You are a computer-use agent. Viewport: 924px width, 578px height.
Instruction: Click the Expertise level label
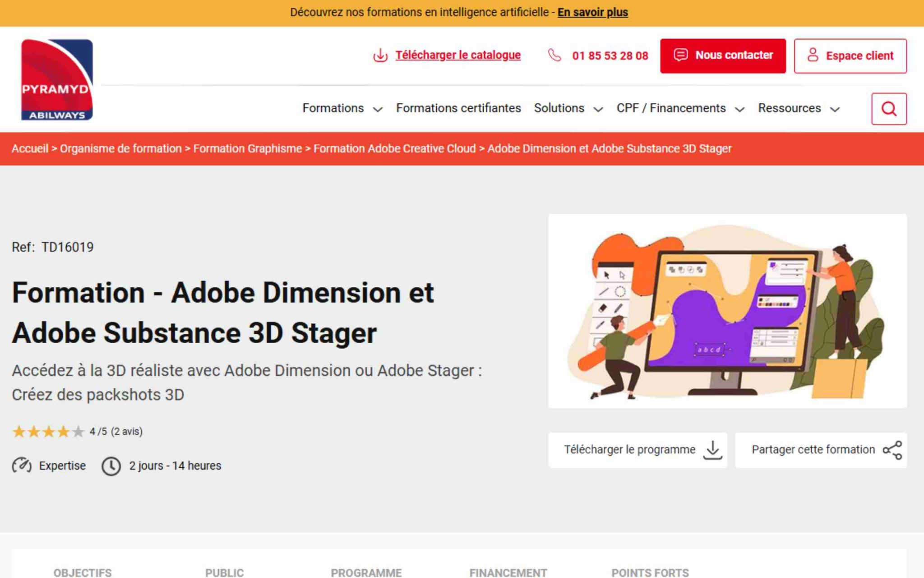coord(62,466)
